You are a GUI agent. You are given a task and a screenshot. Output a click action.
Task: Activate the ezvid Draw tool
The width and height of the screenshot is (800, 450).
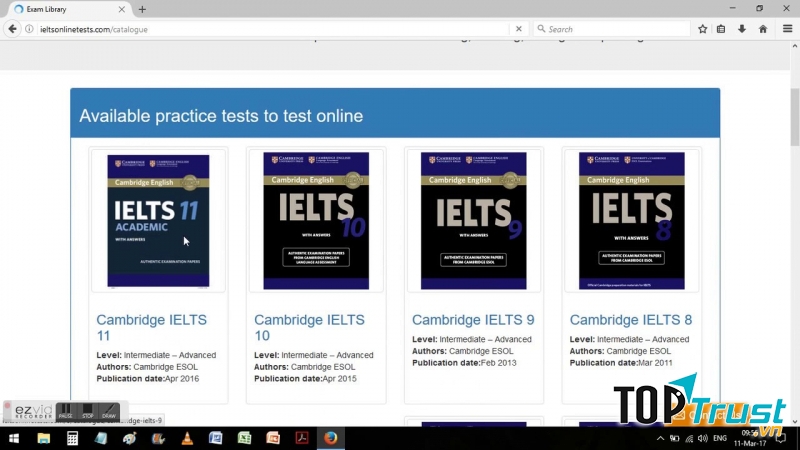tap(109, 411)
